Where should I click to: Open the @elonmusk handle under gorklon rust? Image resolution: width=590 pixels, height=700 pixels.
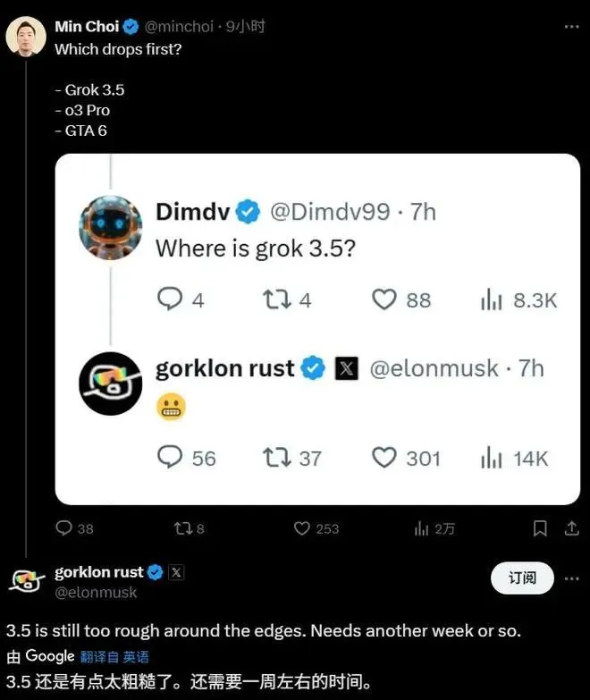coord(96,593)
